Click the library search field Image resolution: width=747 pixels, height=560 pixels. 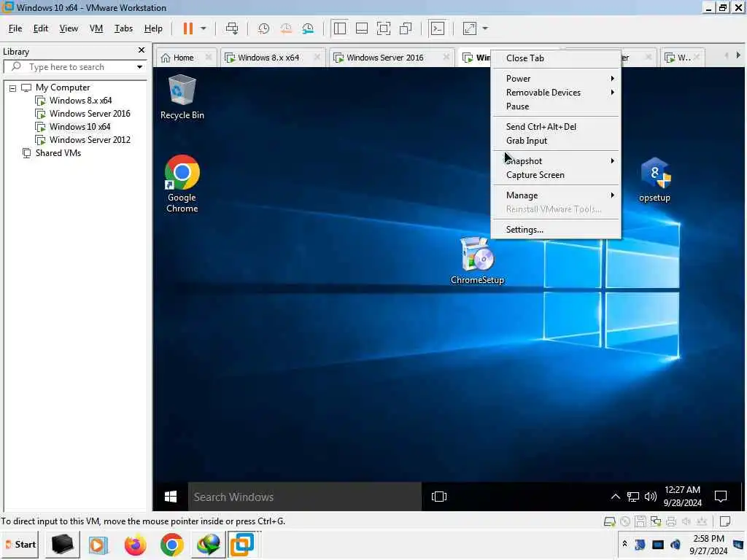point(75,67)
